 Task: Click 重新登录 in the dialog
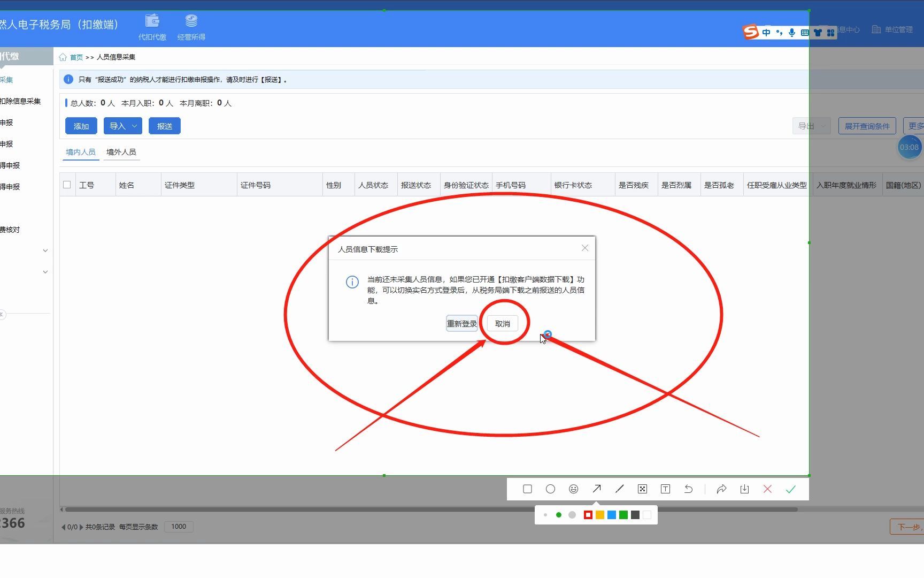pos(462,323)
